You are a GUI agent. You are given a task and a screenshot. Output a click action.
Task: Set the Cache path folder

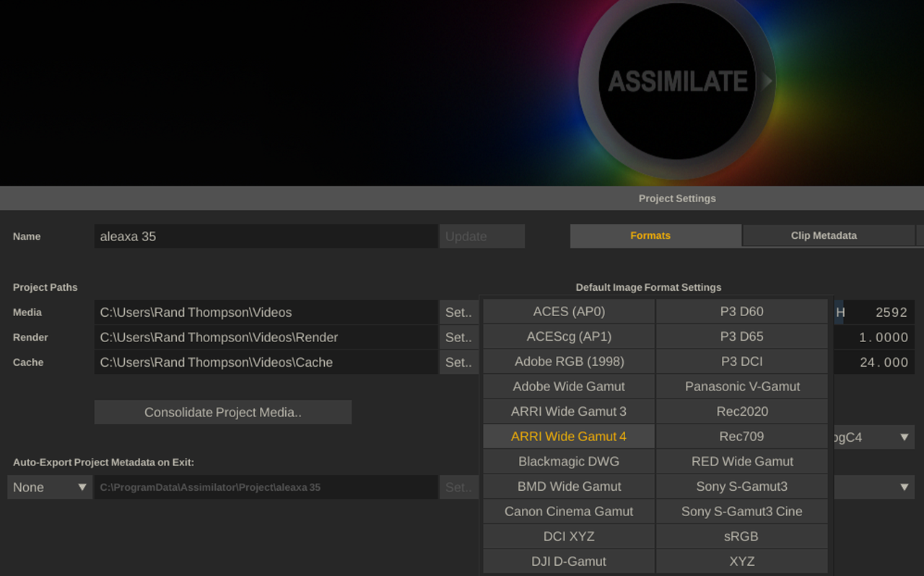pos(459,362)
